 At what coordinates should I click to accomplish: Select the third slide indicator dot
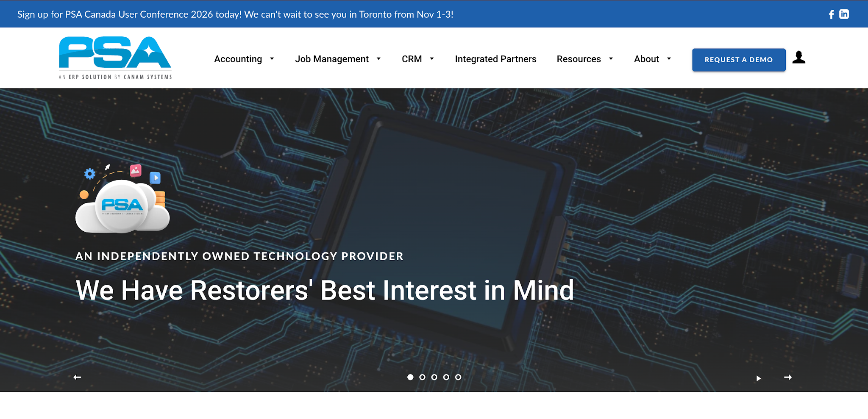pyautogui.click(x=434, y=377)
